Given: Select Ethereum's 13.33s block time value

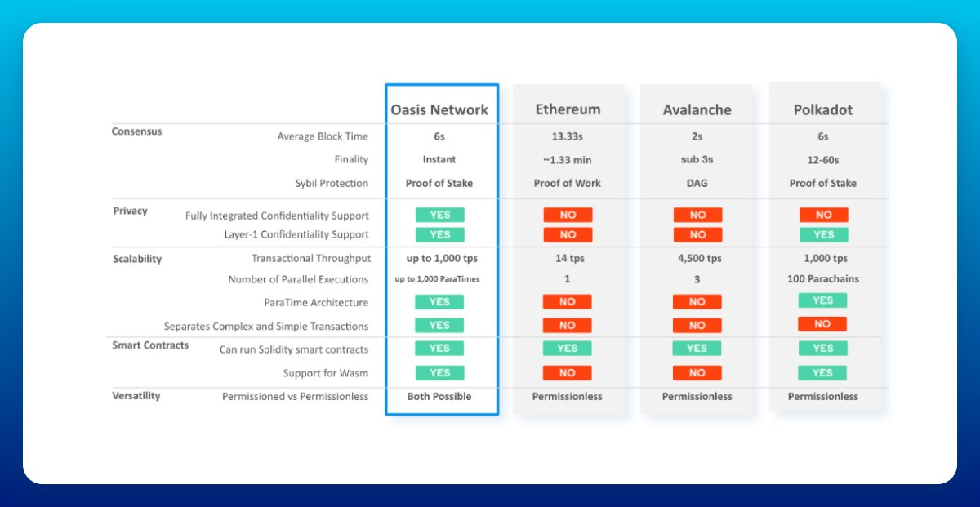Looking at the screenshot, I should (x=568, y=136).
